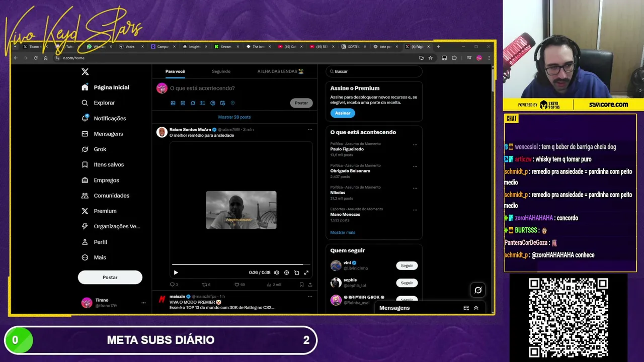This screenshot has height=362, width=644.
Task: Bookmark Raiam's post
Action: (x=301, y=285)
